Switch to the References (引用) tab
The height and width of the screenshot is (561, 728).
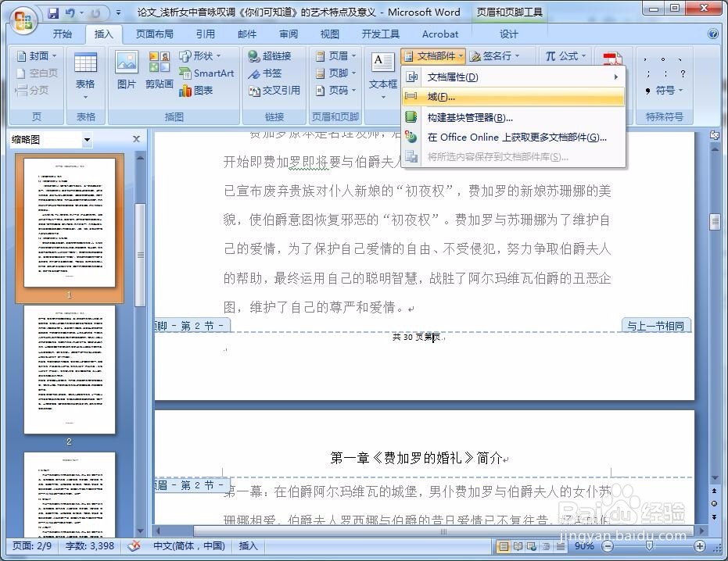pyautogui.click(x=205, y=34)
